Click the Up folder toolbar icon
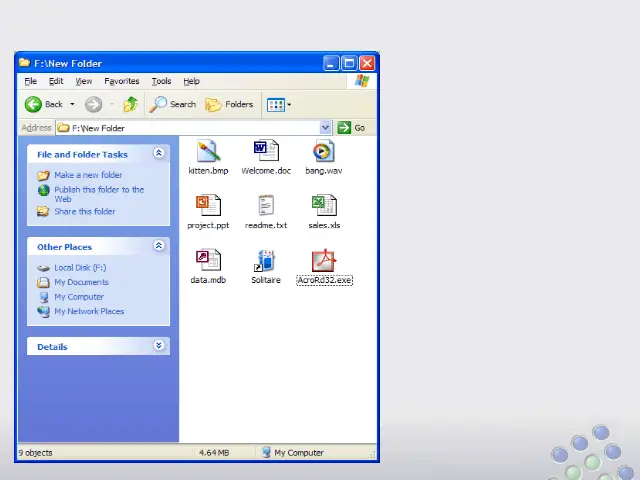 (130, 104)
